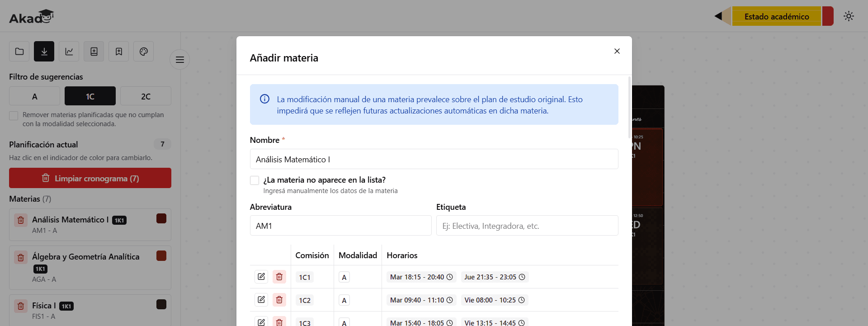Edit comisión 1C3 row
The width and height of the screenshot is (868, 326).
coord(261,322)
